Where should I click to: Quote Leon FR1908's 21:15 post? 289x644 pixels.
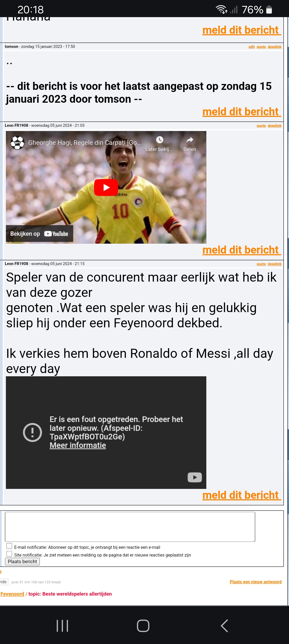pos(261,264)
